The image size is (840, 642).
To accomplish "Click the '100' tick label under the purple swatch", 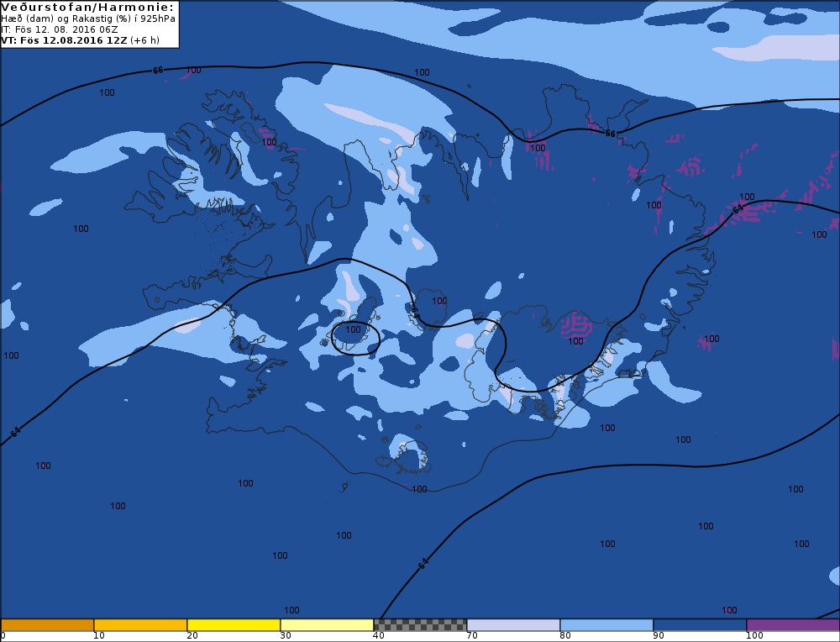I will (754, 636).
